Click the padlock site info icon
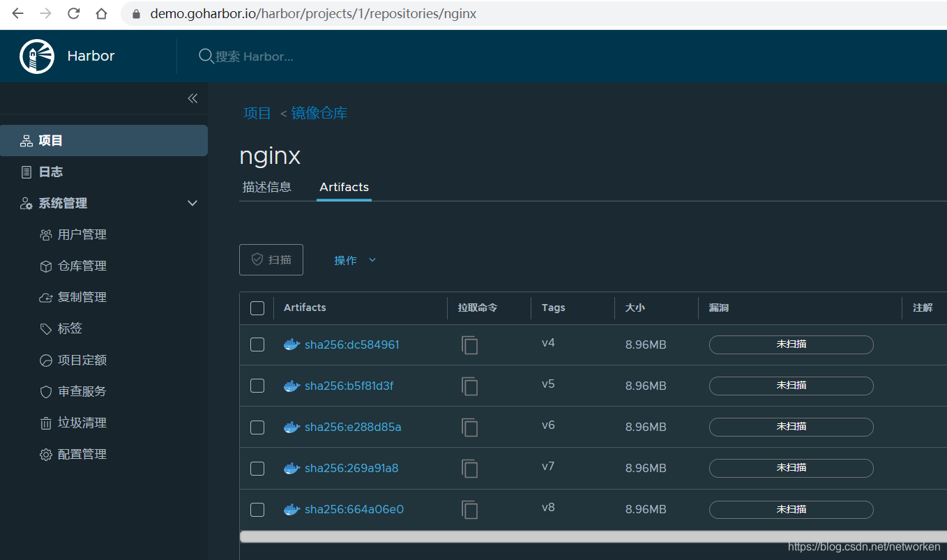 pos(136,14)
